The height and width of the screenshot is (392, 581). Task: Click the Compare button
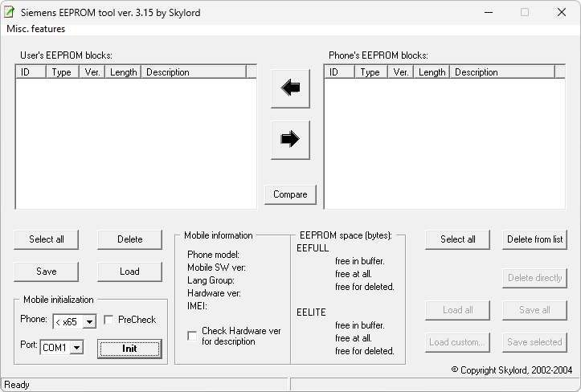291,194
